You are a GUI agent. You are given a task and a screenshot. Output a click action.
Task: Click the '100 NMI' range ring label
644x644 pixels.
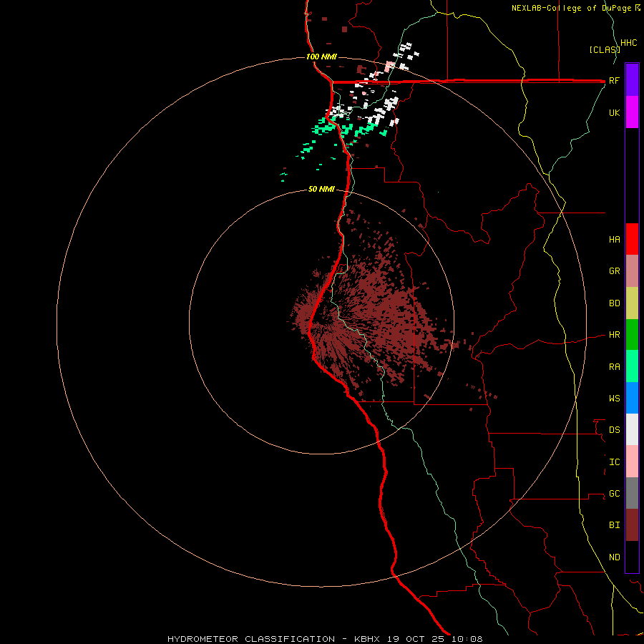point(321,57)
